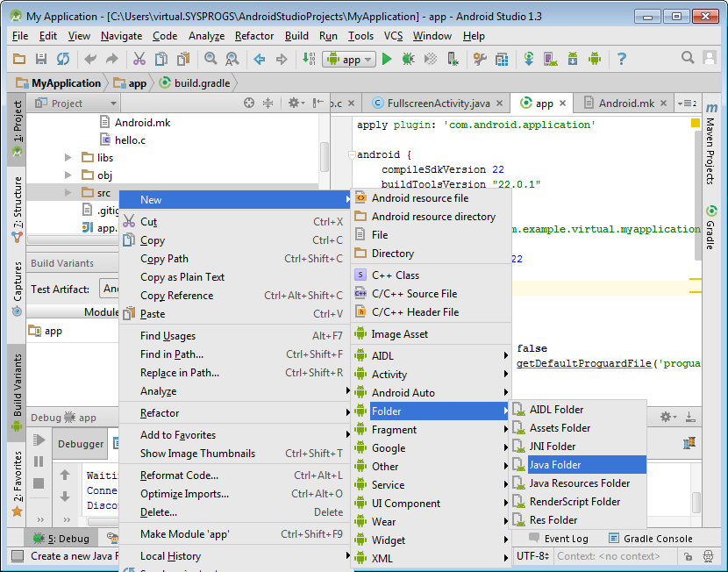Click the Make Project toolbar icon
Image resolution: width=728 pixels, height=572 pixels.
309,59
